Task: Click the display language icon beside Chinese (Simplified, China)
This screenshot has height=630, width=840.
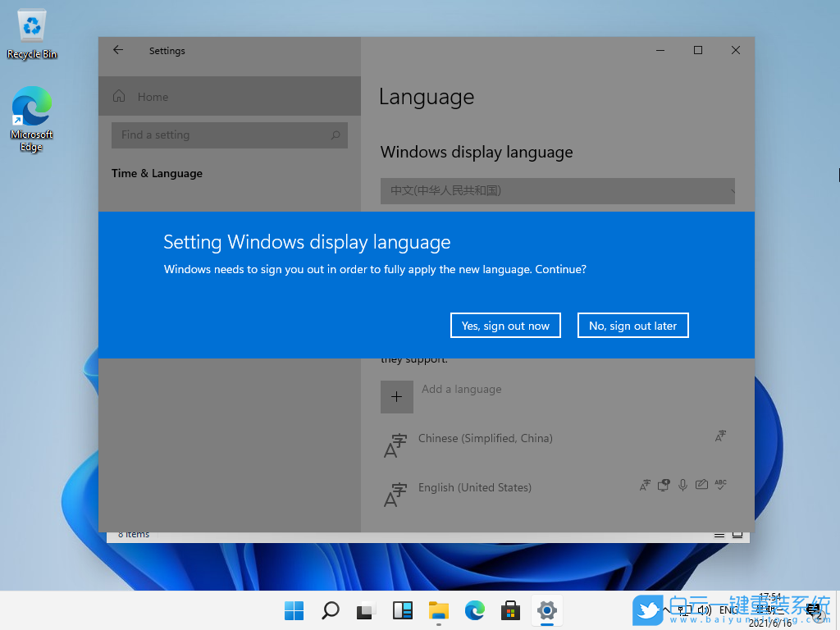Action: (x=720, y=436)
